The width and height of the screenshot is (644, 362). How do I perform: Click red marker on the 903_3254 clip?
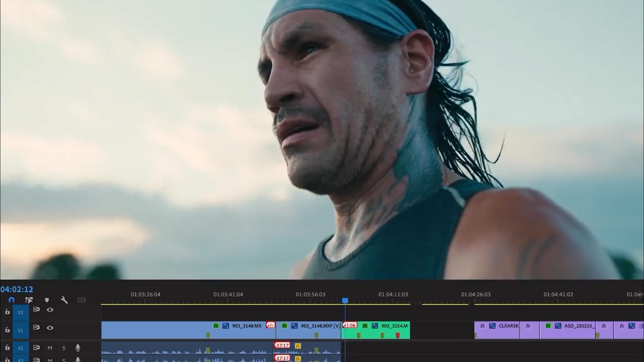pos(398,335)
